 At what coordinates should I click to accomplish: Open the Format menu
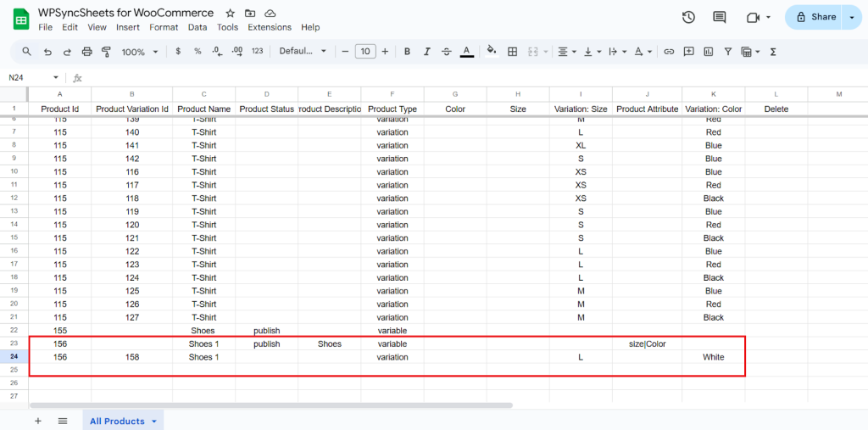164,27
